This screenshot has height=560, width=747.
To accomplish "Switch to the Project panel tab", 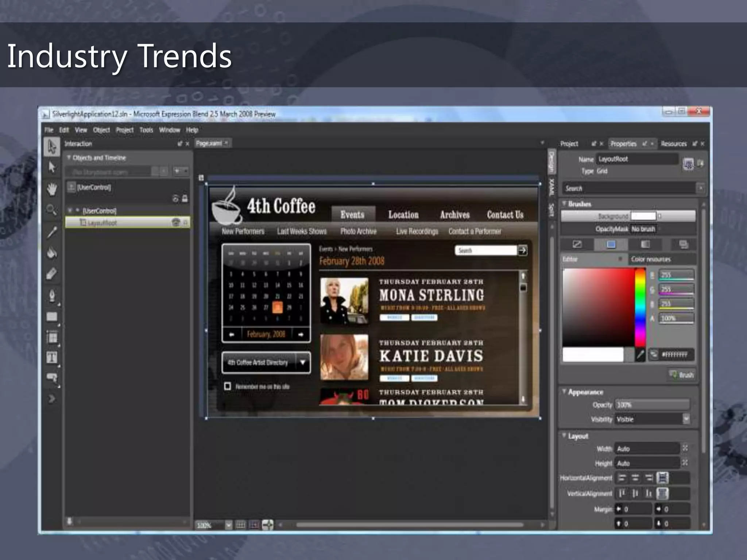I will click(569, 144).
